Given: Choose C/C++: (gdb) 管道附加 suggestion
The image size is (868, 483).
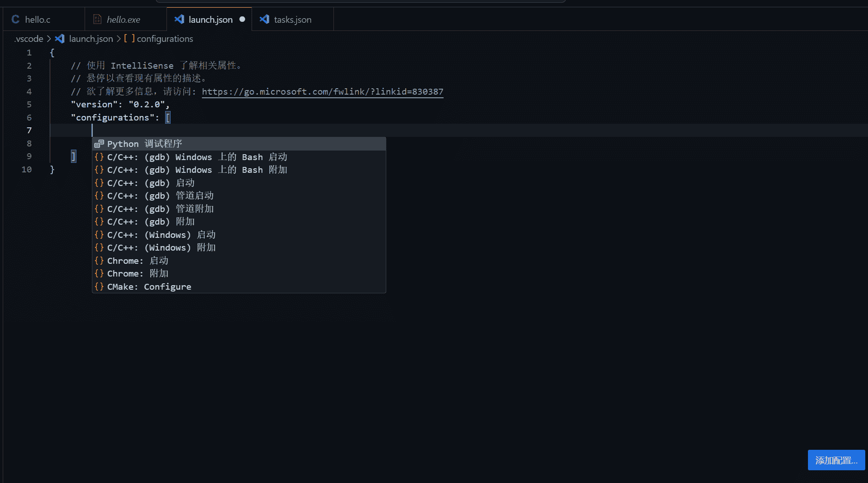Looking at the screenshot, I should coord(239,209).
